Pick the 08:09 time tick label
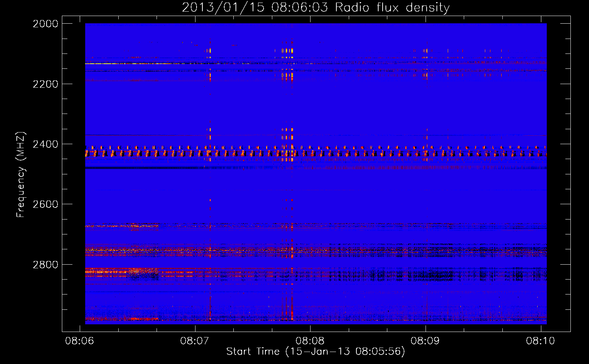 pos(425,341)
